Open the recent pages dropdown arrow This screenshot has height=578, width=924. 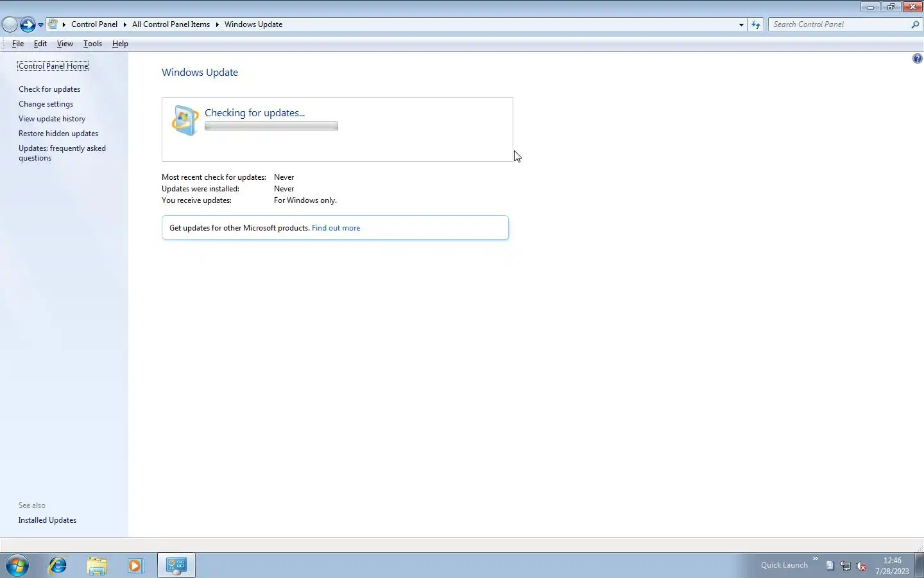(40, 25)
